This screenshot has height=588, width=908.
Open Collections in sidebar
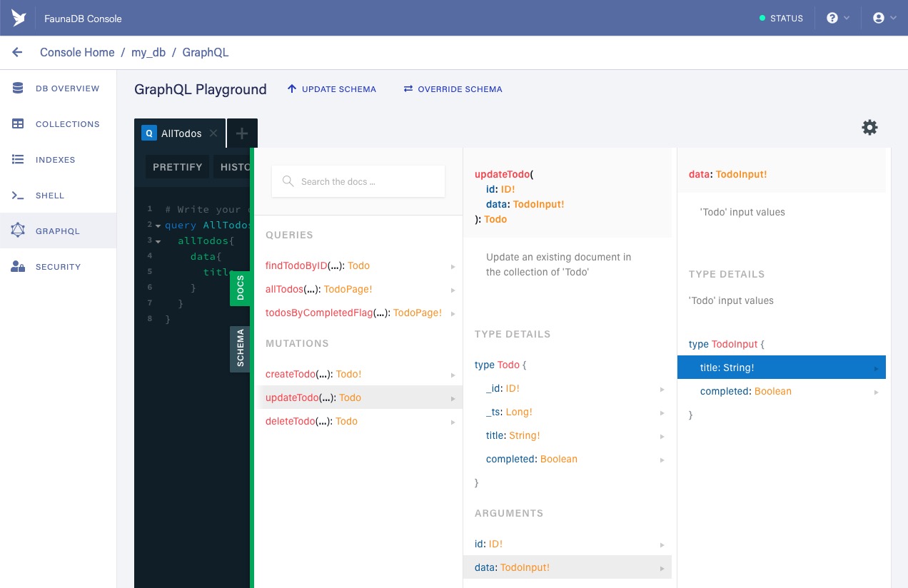58,124
